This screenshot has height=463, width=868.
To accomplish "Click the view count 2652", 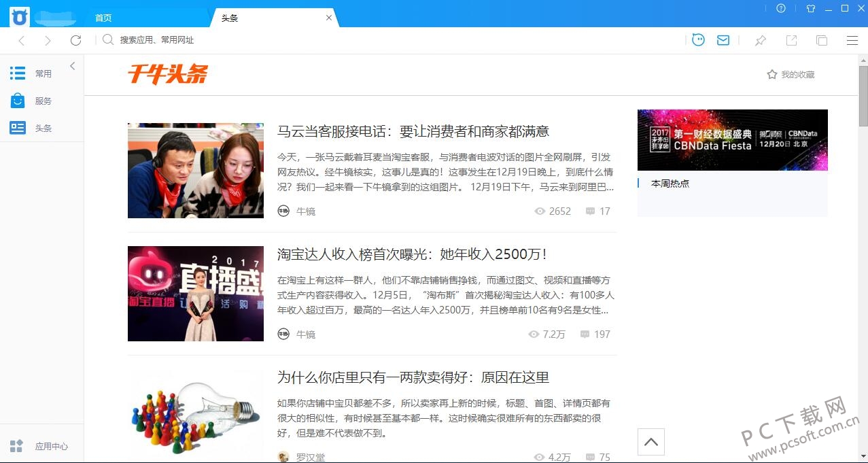I will click(560, 211).
